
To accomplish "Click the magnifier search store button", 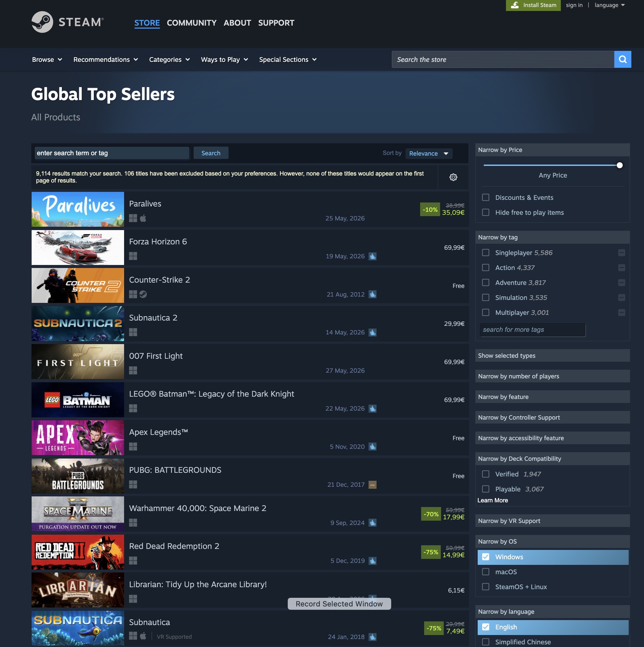I will (623, 60).
